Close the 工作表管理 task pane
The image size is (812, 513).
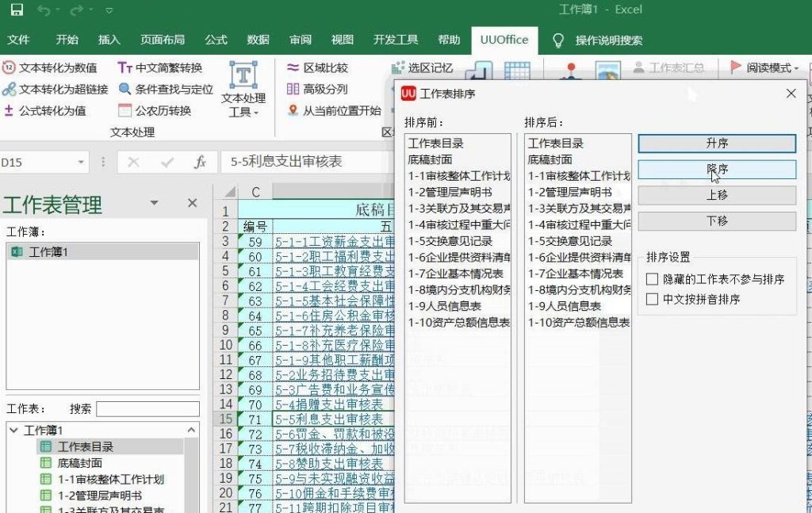point(193,203)
